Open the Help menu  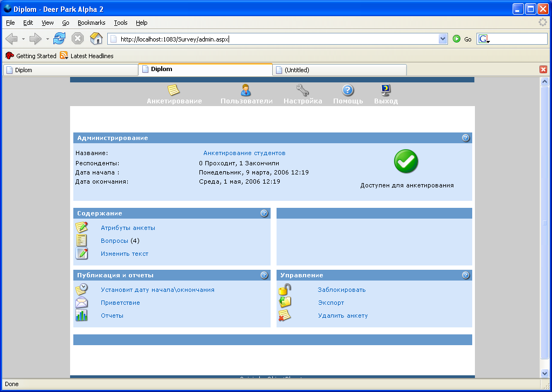[142, 23]
